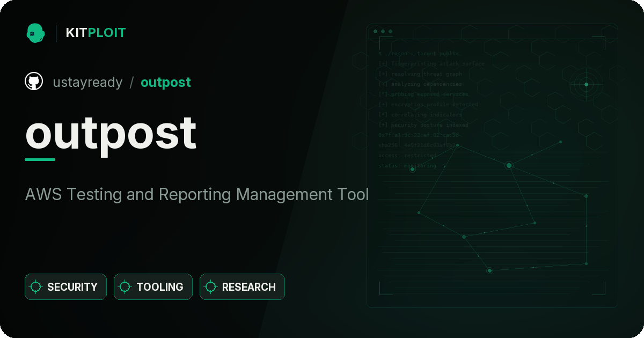
Task: Open the ustayready owner name
Action: tap(87, 83)
